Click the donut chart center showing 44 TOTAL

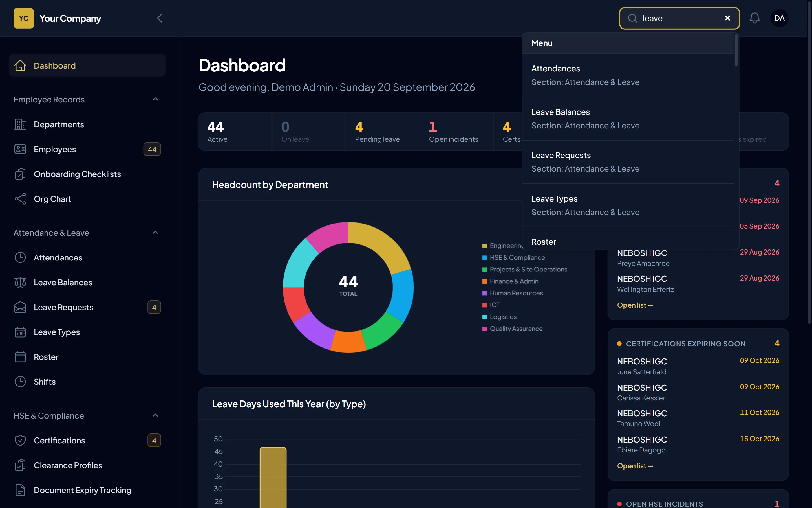(348, 286)
